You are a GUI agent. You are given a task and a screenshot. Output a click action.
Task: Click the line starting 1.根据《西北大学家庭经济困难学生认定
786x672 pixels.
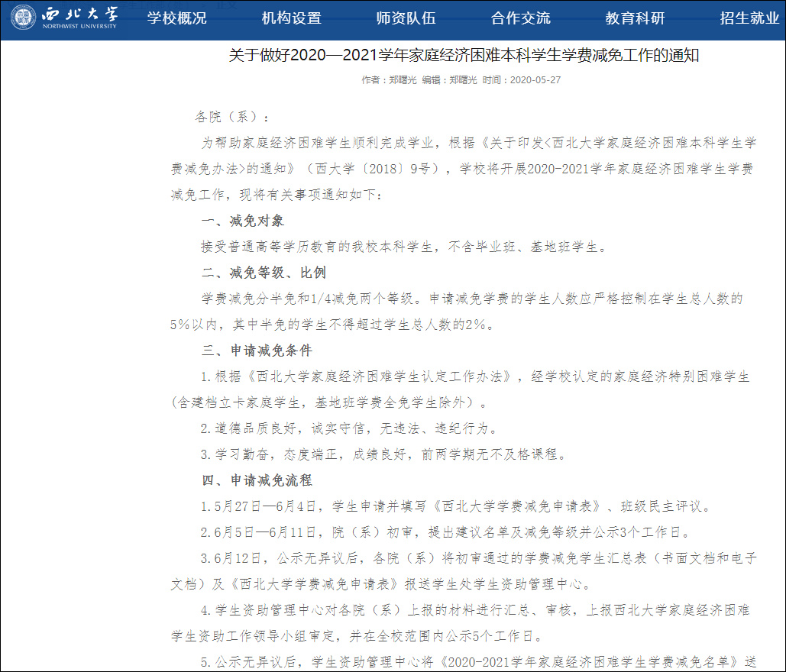[475, 376]
